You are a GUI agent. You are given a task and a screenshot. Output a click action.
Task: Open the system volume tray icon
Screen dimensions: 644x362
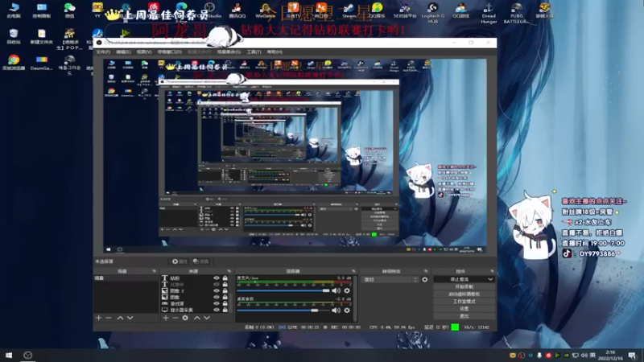click(584, 356)
